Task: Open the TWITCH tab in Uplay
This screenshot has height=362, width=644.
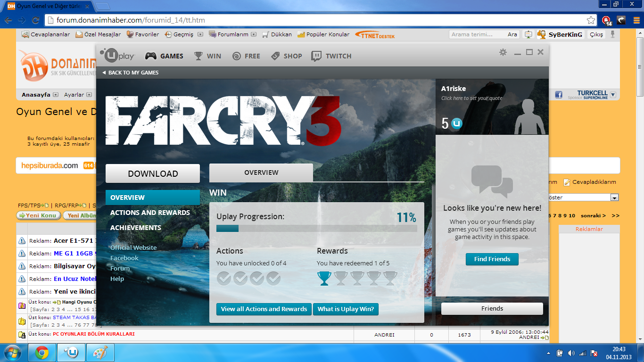Action: [x=331, y=56]
